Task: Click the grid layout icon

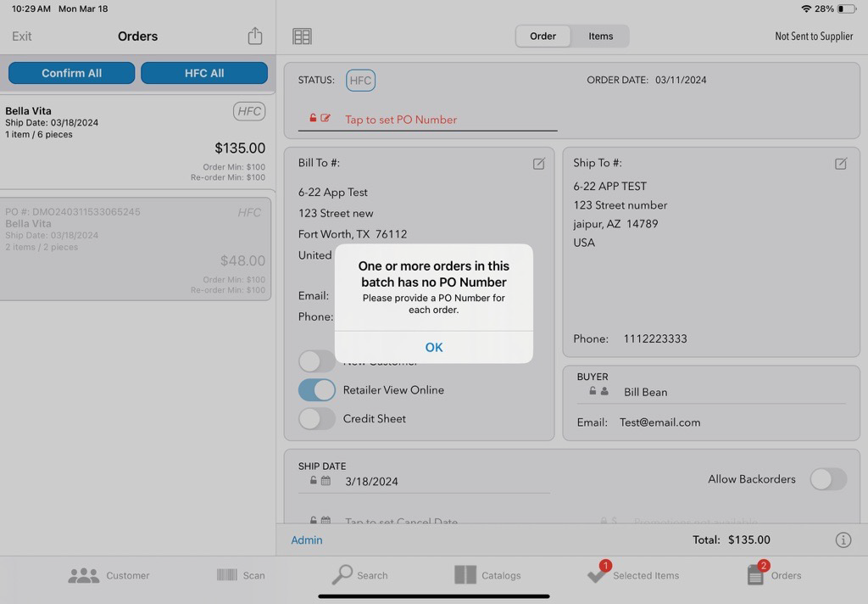Action: pos(302,36)
